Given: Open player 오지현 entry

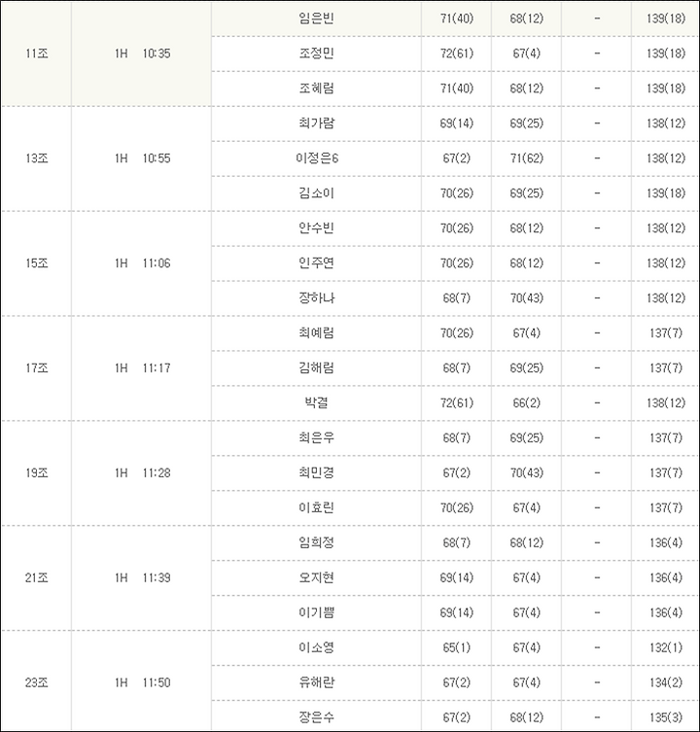Looking at the screenshot, I should coord(316,578).
